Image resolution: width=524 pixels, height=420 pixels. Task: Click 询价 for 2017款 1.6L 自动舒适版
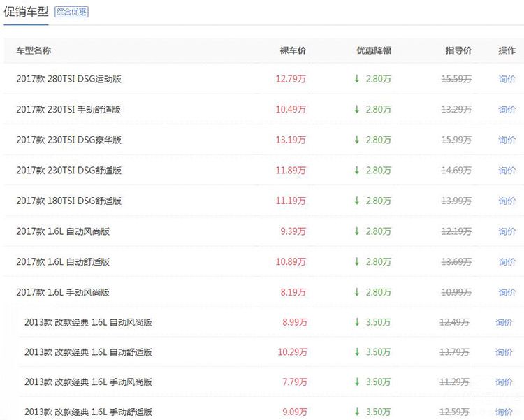coord(507,262)
